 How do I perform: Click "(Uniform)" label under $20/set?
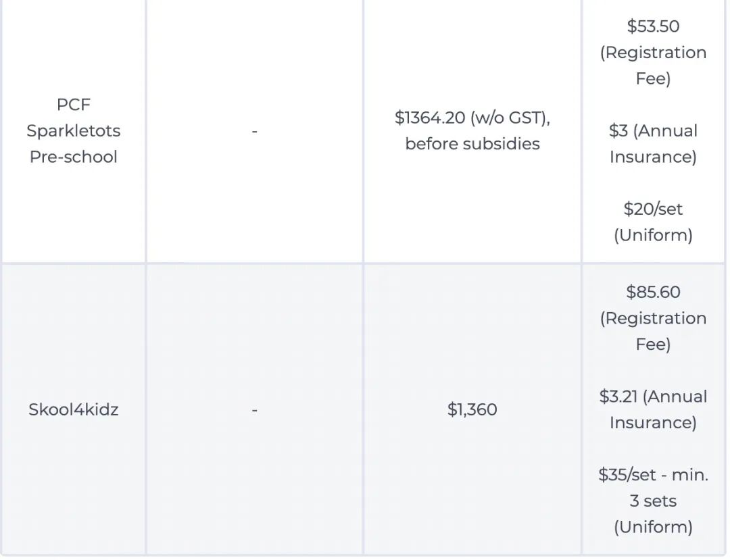[653, 235]
